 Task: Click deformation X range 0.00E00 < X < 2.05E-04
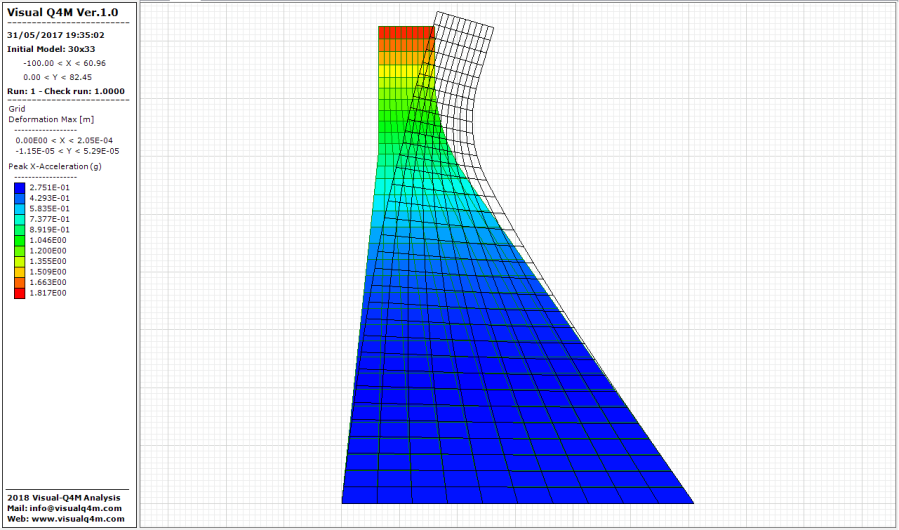click(x=64, y=141)
